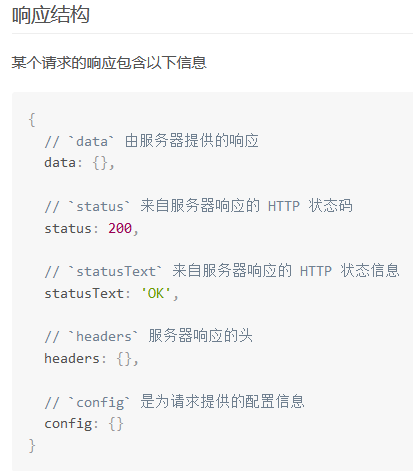Click the config: {} code line
413x471 pixels.
tap(84, 424)
